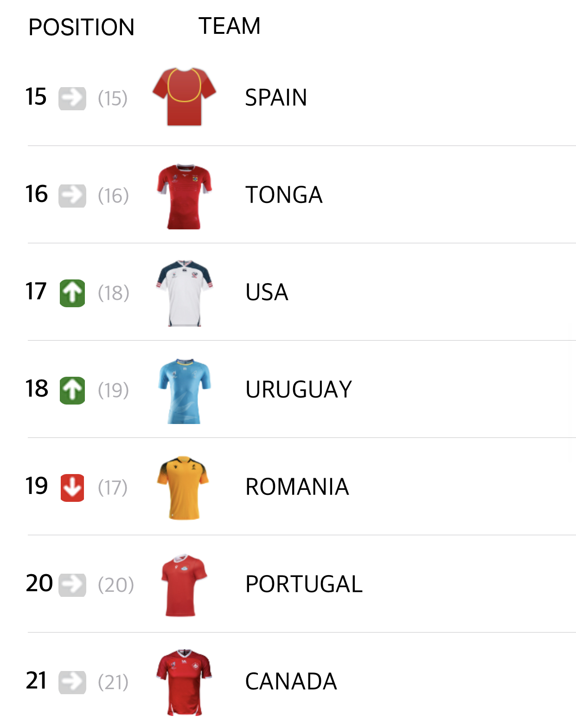Image resolution: width=576 pixels, height=728 pixels.
Task: Click the grey unchanged arrow for Portugal
Action: (x=72, y=585)
